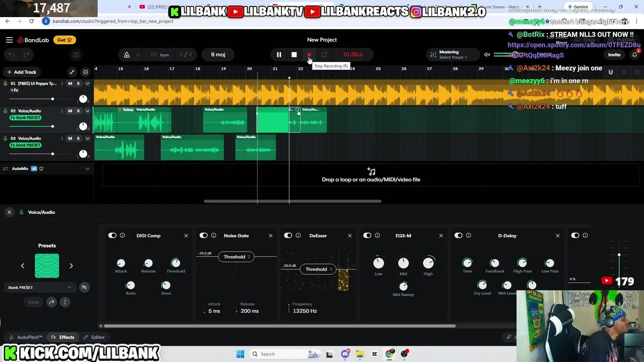Select the green preset thumbnail

click(47, 265)
